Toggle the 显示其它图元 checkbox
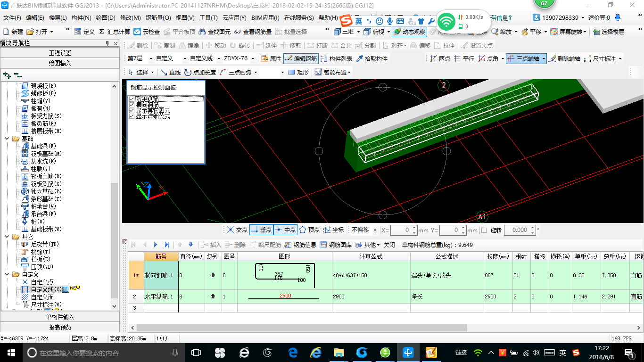644x362 pixels. (132, 110)
